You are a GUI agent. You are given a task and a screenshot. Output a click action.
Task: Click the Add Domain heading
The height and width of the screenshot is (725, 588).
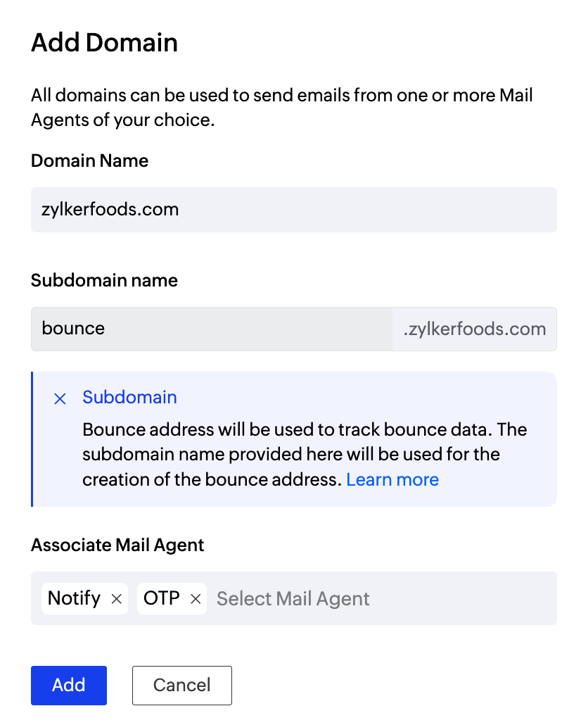coord(104,43)
